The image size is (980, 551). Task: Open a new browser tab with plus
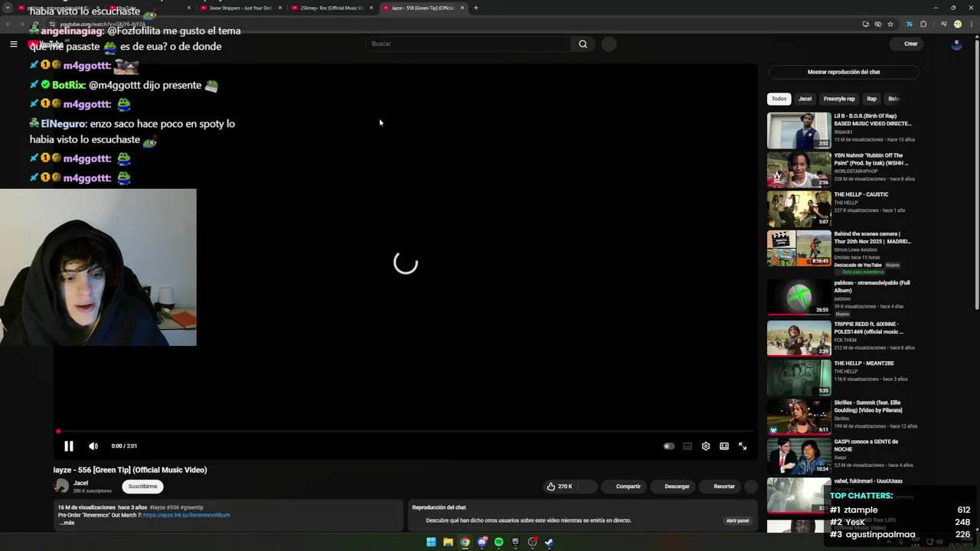click(476, 8)
